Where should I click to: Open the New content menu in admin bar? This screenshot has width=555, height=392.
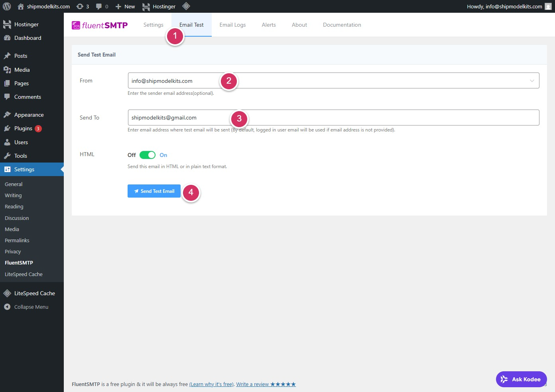[x=125, y=6]
